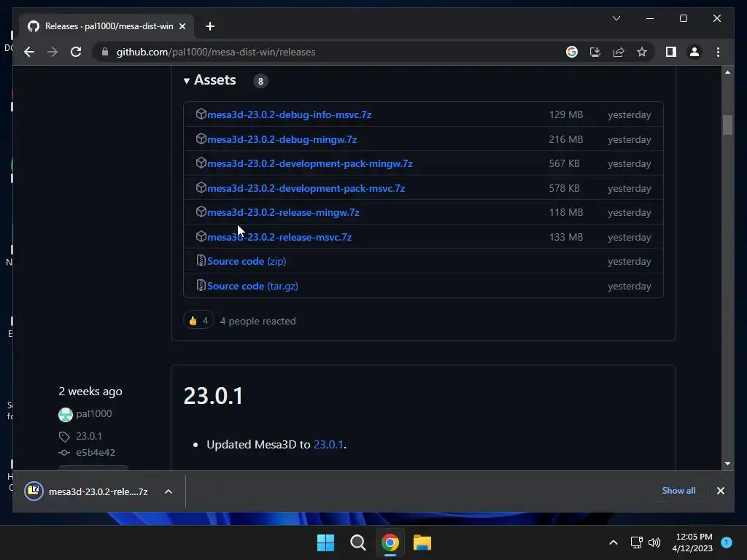
Task: Click the browser forward arrow
Action: (x=53, y=52)
